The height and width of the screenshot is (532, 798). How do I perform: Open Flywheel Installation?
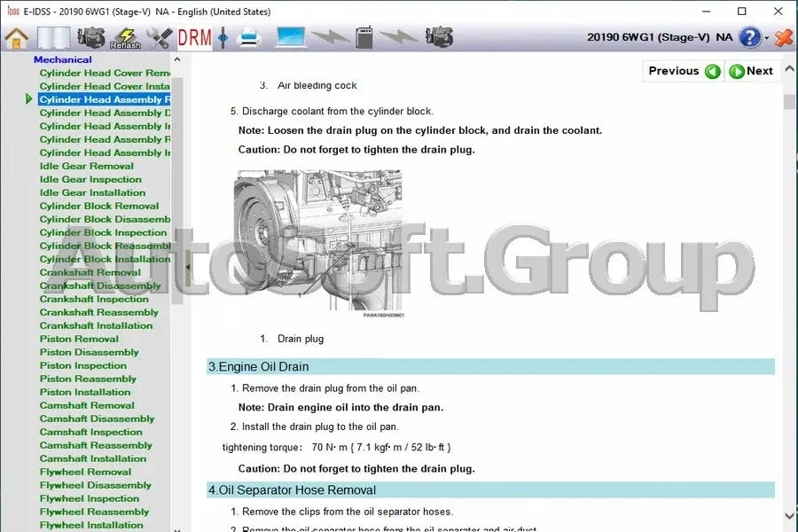tap(91, 524)
